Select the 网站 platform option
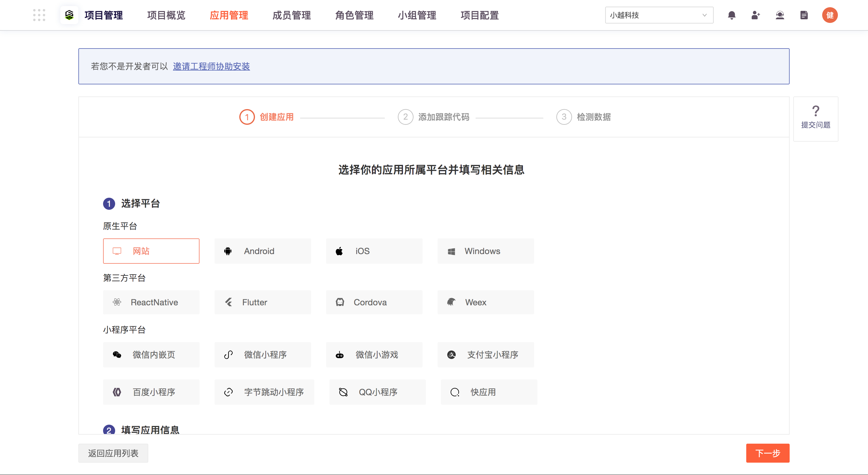The width and height of the screenshot is (868, 475). point(151,251)
